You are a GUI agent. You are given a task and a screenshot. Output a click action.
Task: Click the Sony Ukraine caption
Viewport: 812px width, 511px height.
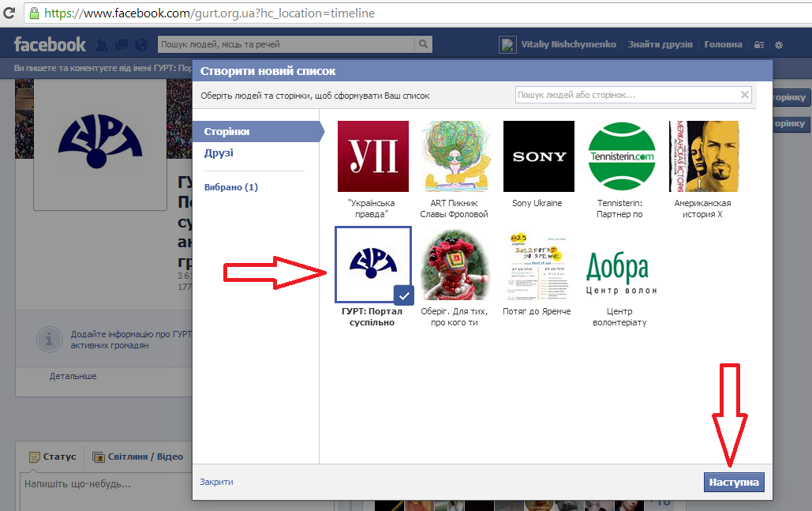(x=537, y=203)
